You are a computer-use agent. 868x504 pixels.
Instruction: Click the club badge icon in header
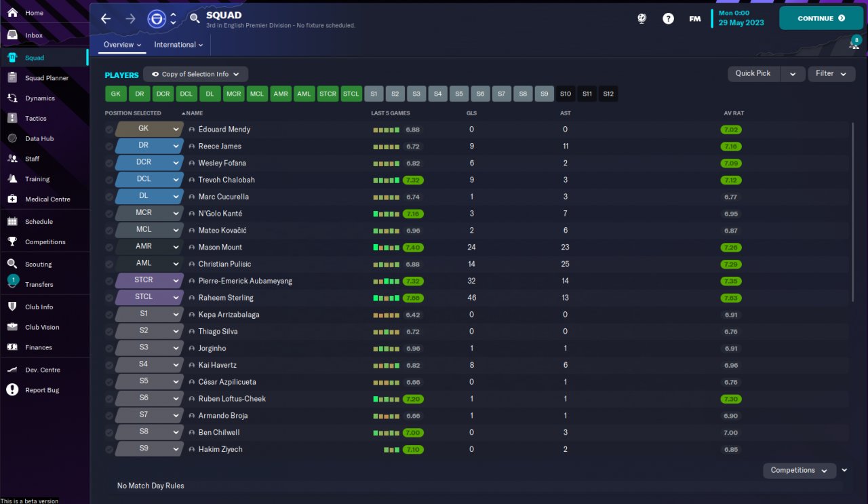tap(157, 19)
